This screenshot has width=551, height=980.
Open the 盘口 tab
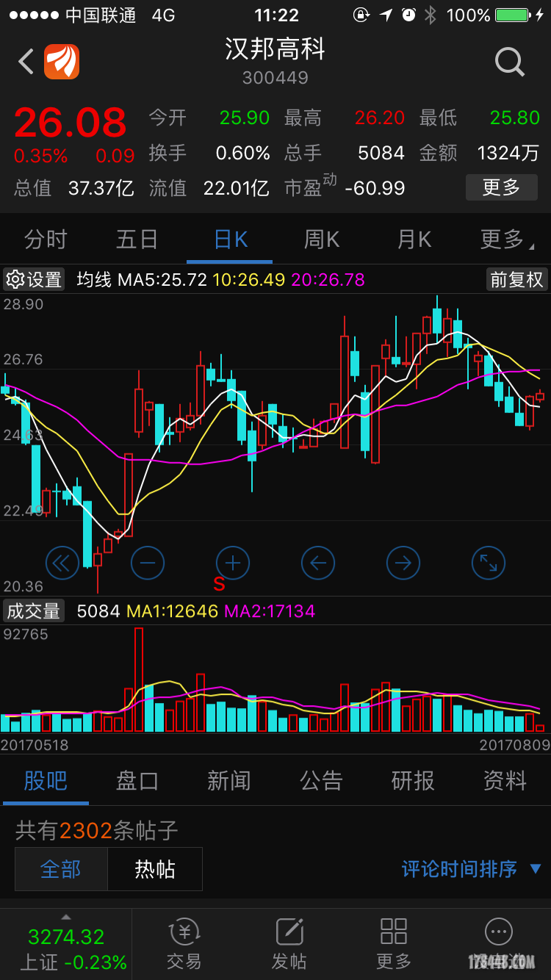[137, 781]
